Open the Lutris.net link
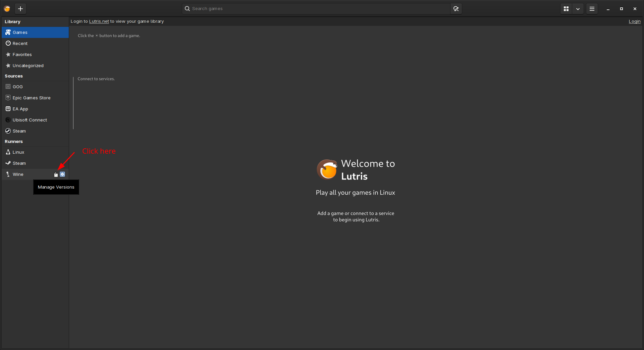This screenshot has height=350, width=644. [x=99, y=21]
